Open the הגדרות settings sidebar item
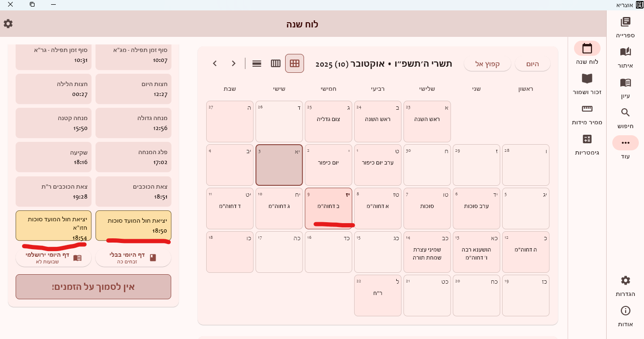The image size is (644, 339). coord(625,281)
